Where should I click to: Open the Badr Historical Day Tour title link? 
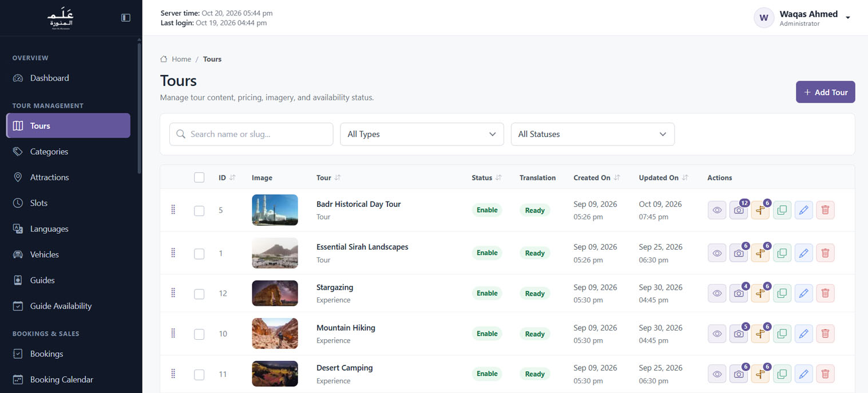(358, 204)
